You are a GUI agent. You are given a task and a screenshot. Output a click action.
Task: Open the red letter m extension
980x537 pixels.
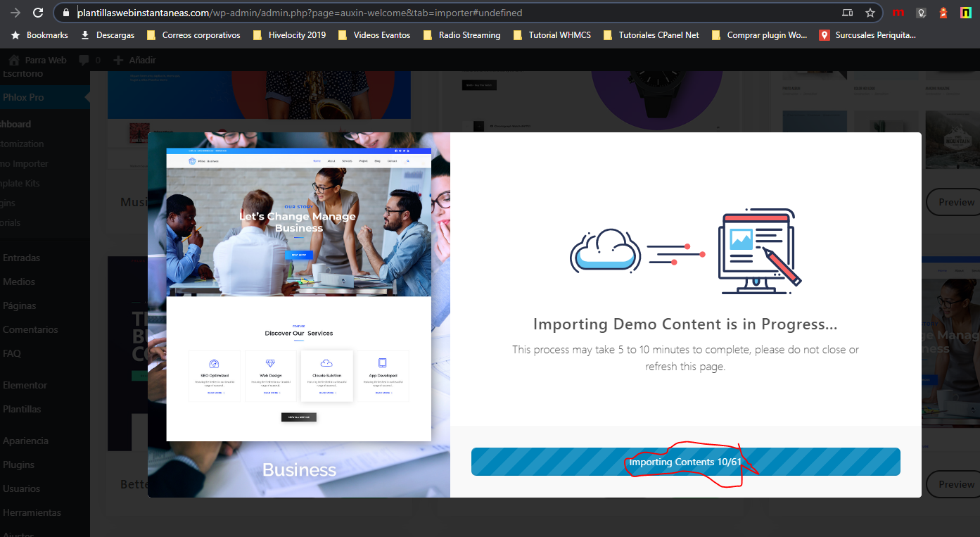[898, 13]
